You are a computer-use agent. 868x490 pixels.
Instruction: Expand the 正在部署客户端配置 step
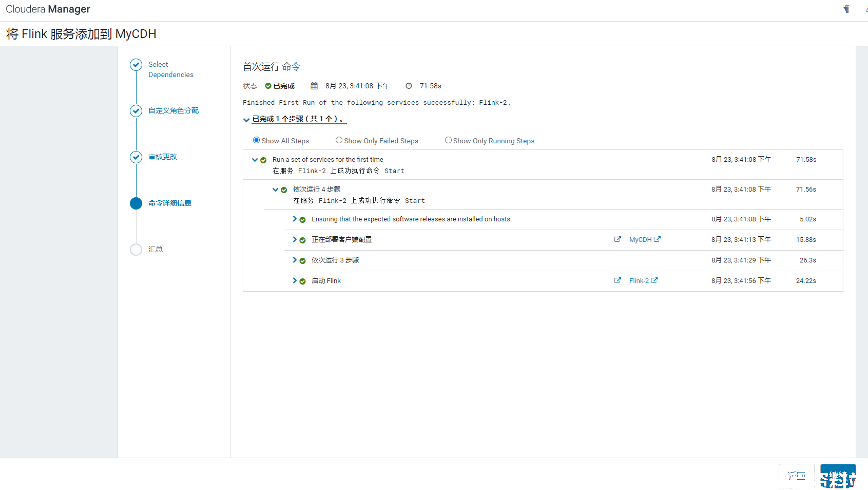(x=295, y=239)
